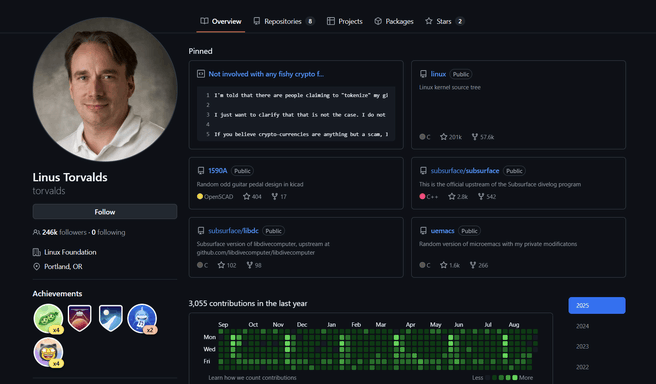Image resolution: width=656 pixels, height=384 pixels.
Task: View uemacs repository 1.6k stars
Action: (x=450, y=265)
